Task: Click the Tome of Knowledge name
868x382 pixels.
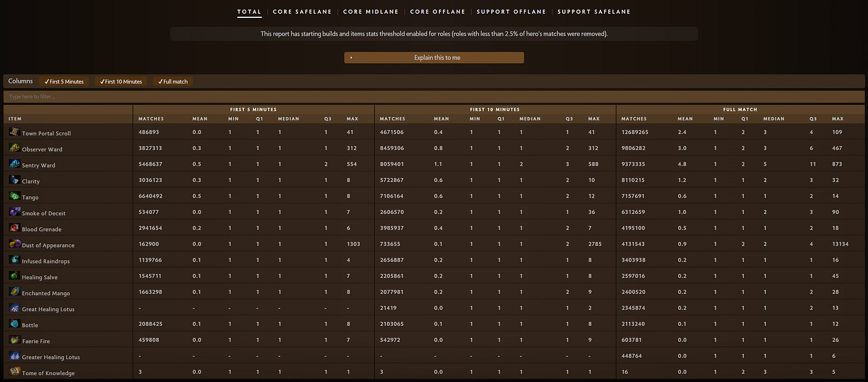Action: 48,373
